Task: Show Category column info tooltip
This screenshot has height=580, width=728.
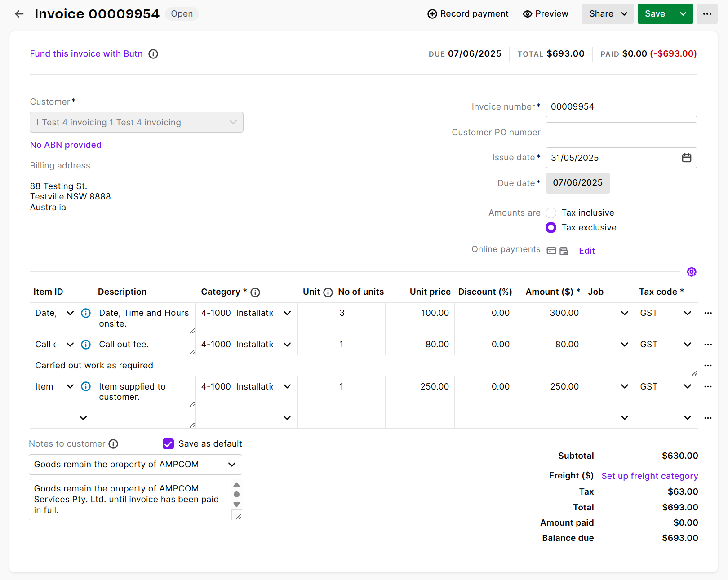Action: pos(255,292)
